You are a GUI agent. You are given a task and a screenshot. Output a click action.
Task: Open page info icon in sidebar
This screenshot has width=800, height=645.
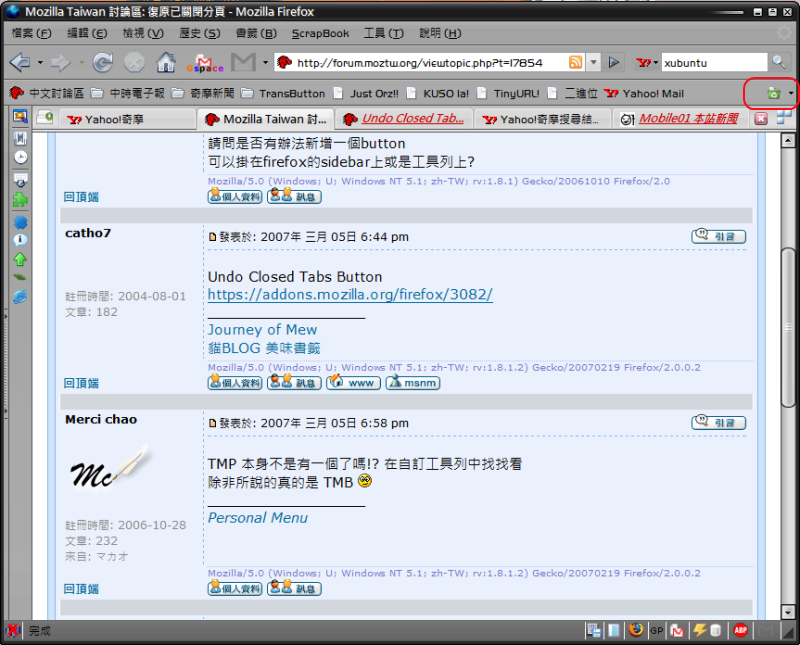coord(20,240)
